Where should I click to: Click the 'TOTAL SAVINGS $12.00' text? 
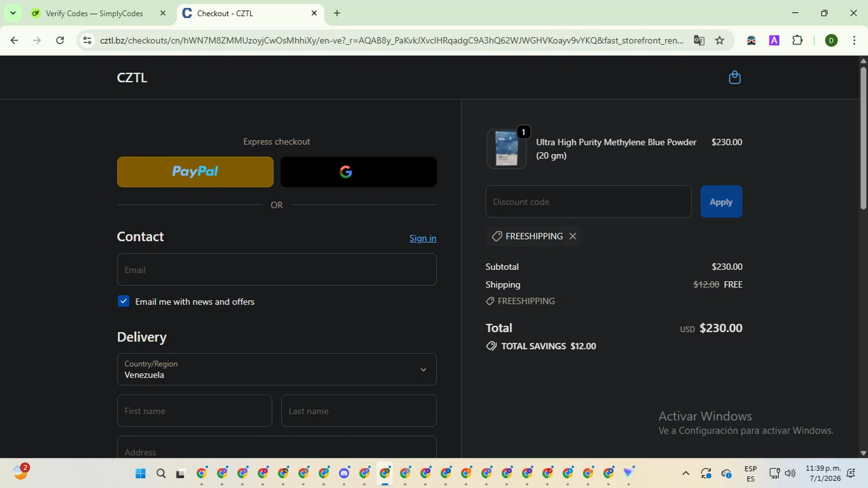point(549,346)
